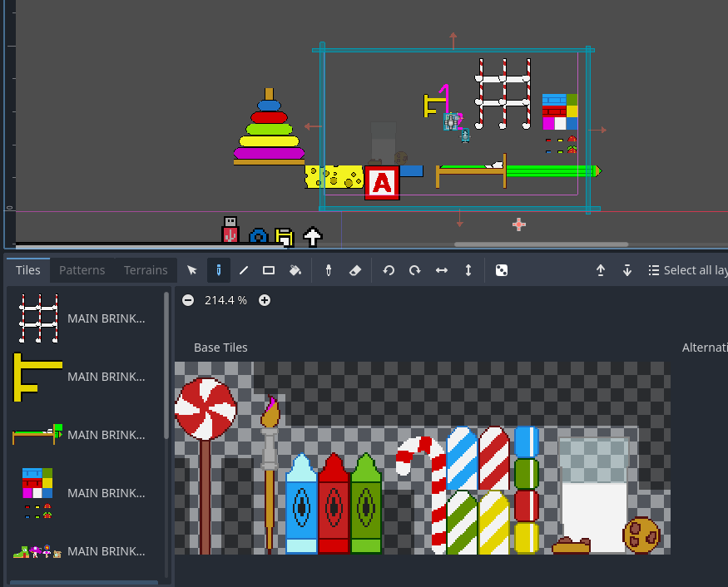Pick the blue striped candy tile
The image size is (728, 587).
462,458
